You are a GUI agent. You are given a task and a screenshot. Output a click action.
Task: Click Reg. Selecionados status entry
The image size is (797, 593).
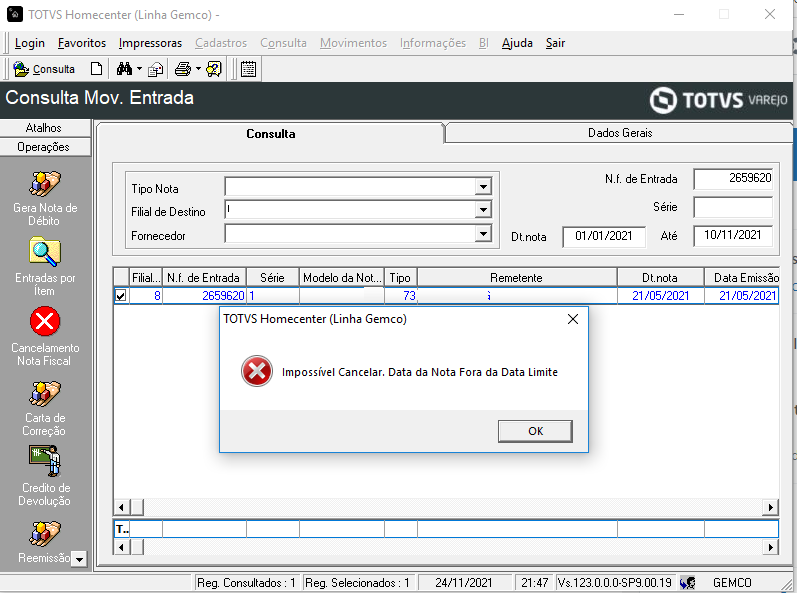point(358,583)
